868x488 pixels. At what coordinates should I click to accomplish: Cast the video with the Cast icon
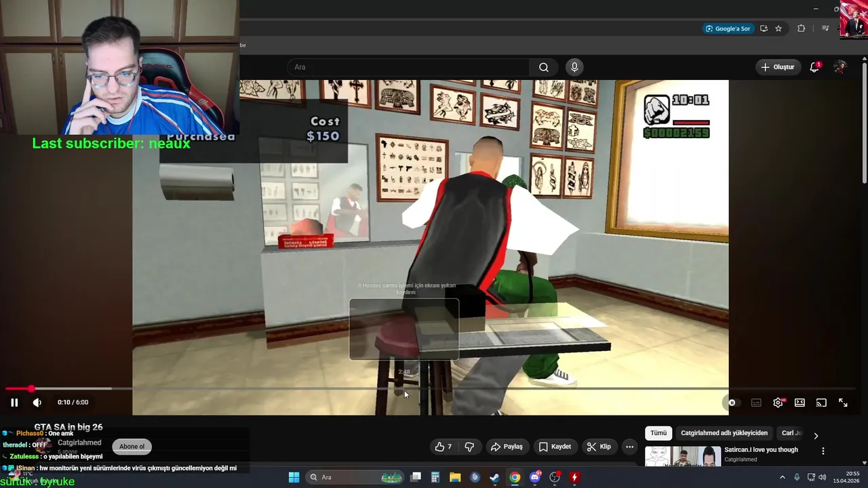[x=821, y=403]
